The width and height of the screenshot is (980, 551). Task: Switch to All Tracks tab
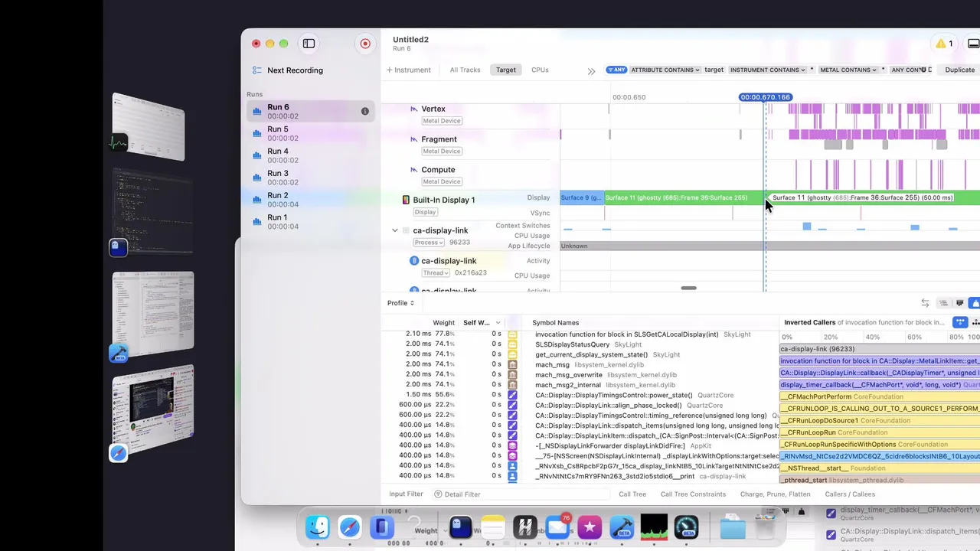[465, 70]
